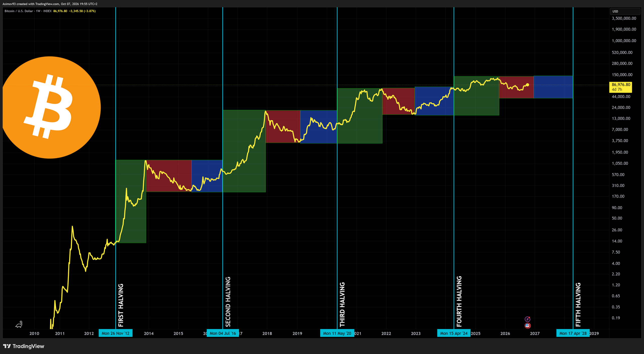Click the 7,000.00 price axis label
The height and width of the screenshot is (354, 644).
620,130
